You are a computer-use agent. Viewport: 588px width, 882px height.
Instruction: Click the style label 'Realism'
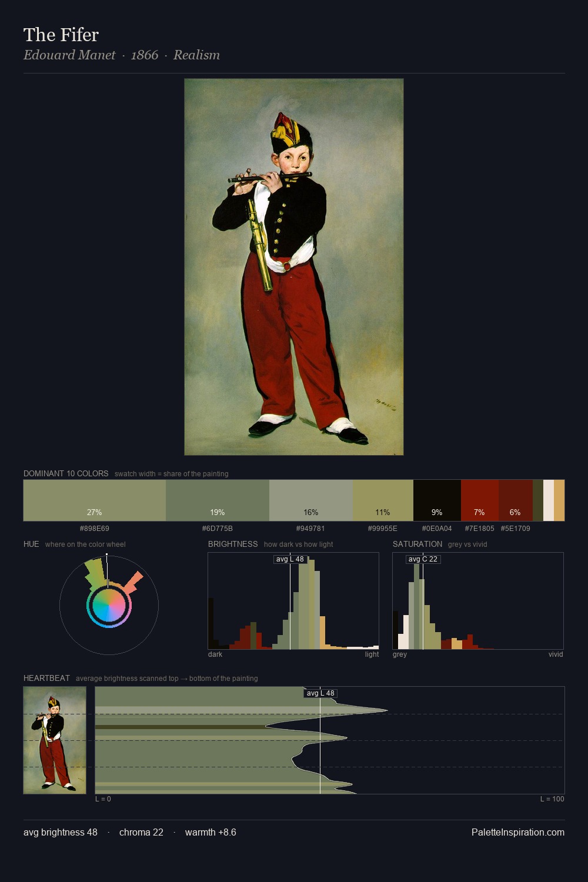point(196,55)
